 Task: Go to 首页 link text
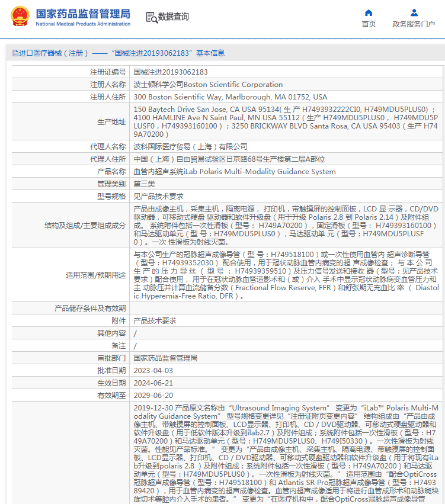click(x=369, y=24)
